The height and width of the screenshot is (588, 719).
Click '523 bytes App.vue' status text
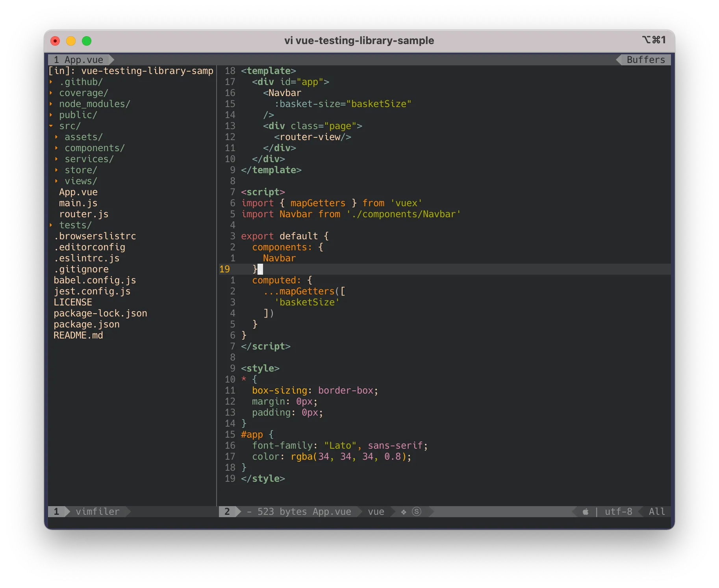304,512
